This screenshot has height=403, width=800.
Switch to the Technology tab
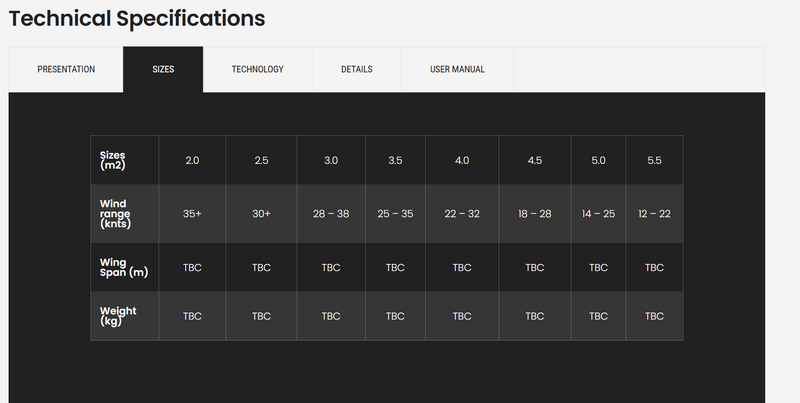257,69
